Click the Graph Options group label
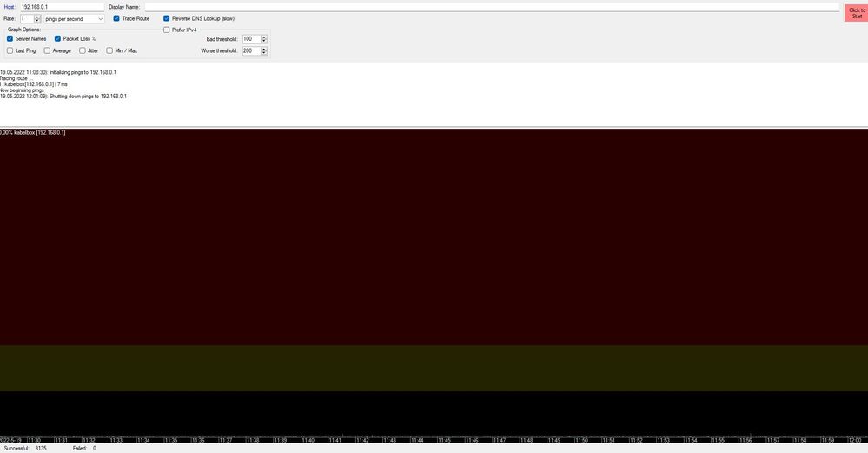The width and height of the screenshot is (868, 453). [23, 30]
